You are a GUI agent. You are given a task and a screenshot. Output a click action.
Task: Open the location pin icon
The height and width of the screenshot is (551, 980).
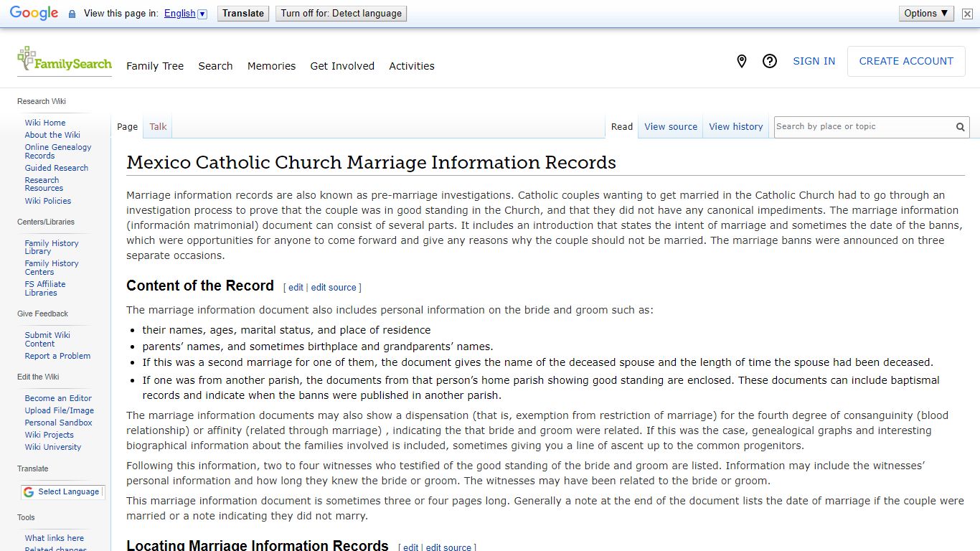pos(742,62)
